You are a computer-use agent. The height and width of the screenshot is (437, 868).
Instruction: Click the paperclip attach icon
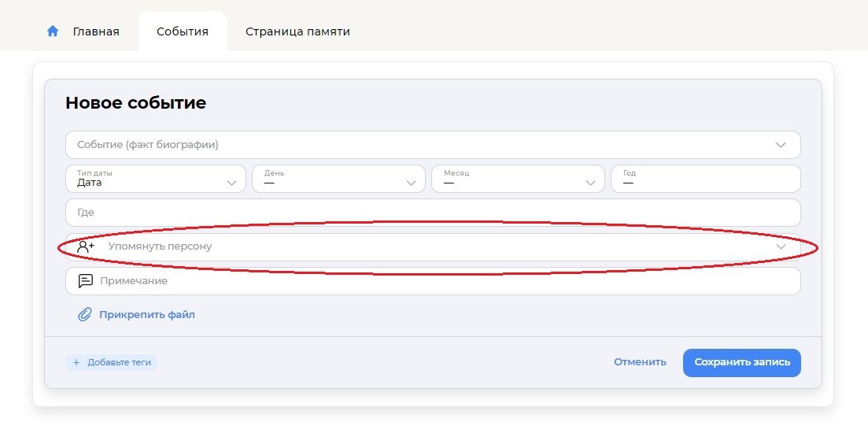(x=84, y=315)
